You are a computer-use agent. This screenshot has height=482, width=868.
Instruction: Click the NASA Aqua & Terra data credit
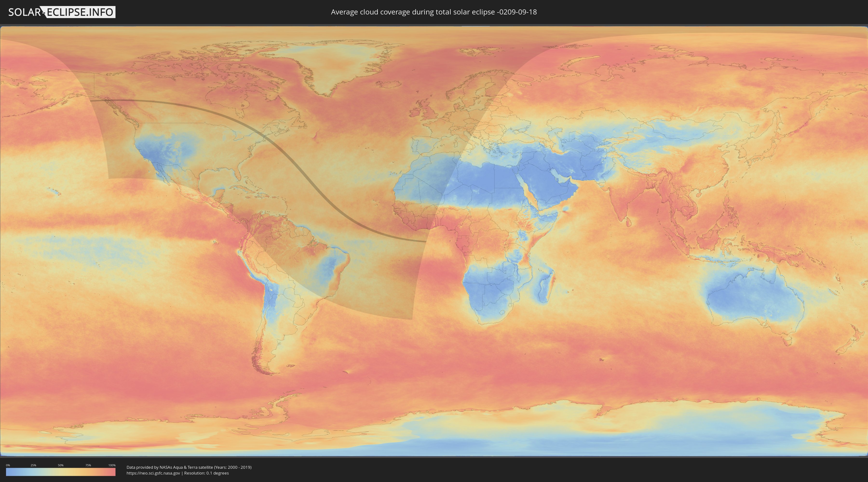[x=189, y=467]
